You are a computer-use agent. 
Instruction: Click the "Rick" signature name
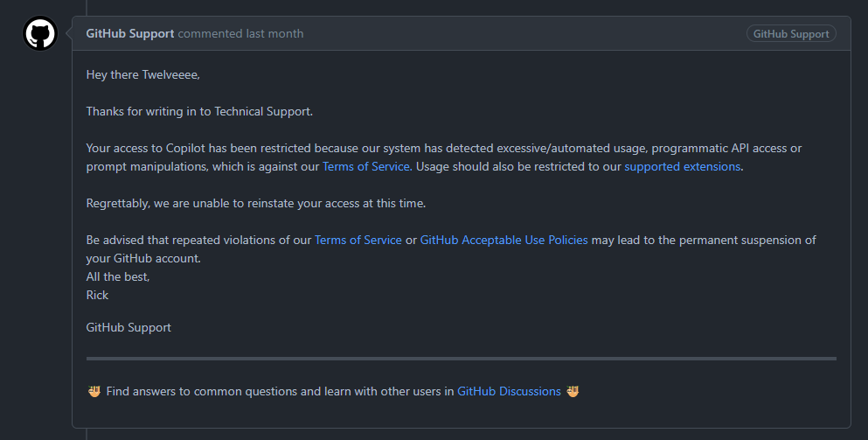click(97, 295)
